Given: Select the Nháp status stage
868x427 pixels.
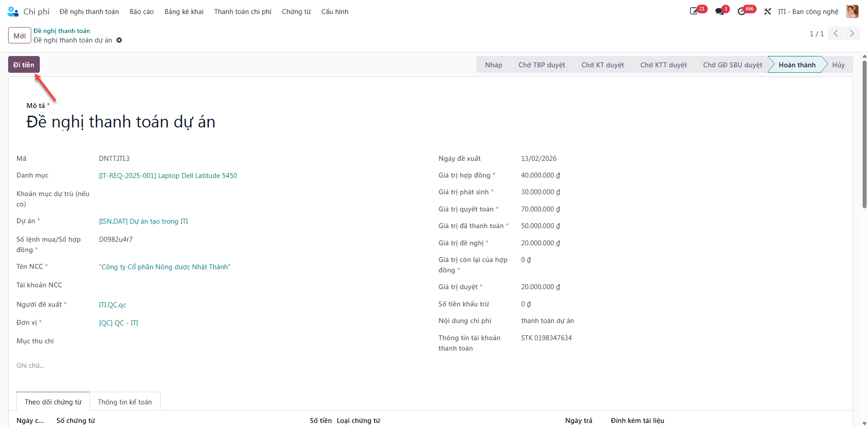Looking at the screenshot, I should point(493,65).
